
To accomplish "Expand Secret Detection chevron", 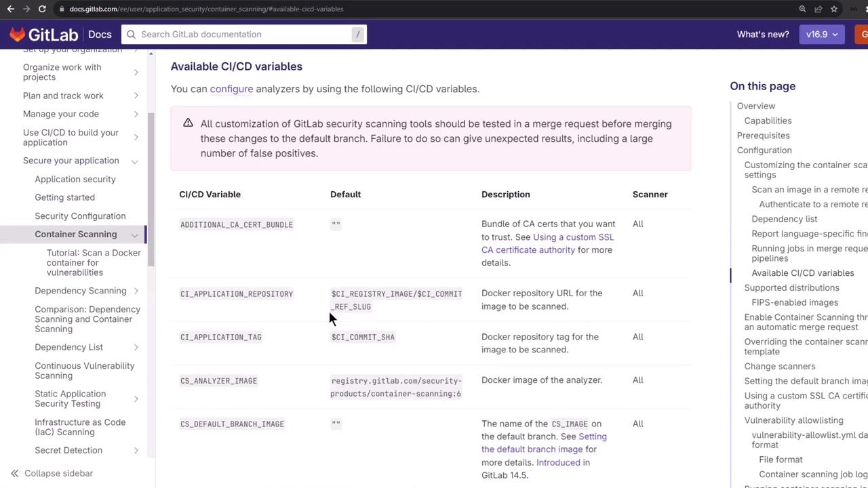I will [x=136, y=450].
